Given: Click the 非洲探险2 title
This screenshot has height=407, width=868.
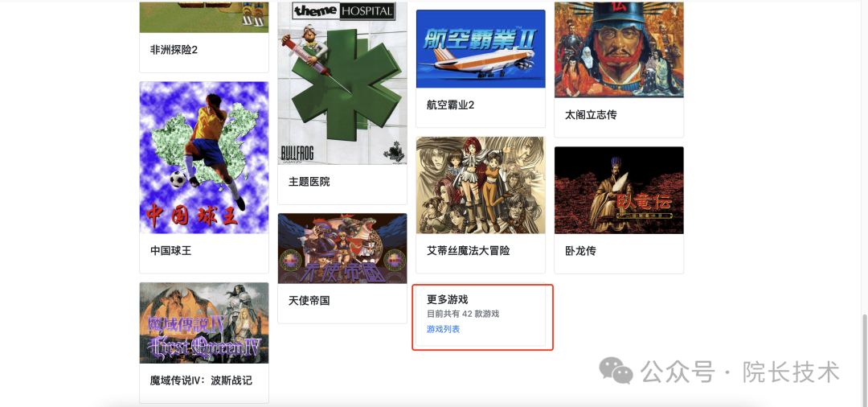Looking at the screenshot, I should tap(174, 50).
